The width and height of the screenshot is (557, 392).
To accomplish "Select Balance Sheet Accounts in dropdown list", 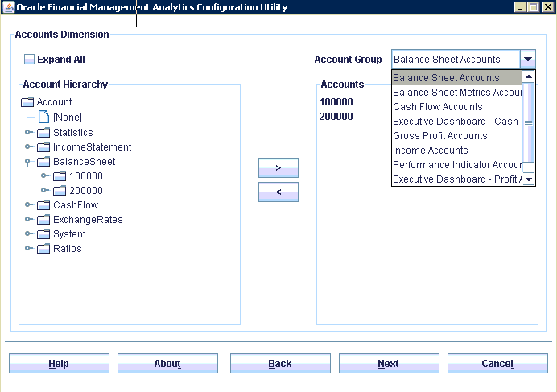I will click(x=457, y=77).
